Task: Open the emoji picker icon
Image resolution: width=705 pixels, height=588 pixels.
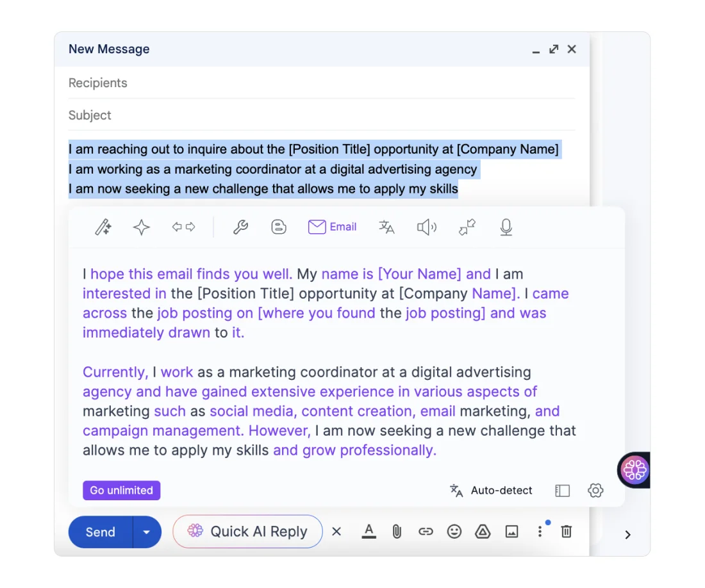Action: [x=454, y=532]
